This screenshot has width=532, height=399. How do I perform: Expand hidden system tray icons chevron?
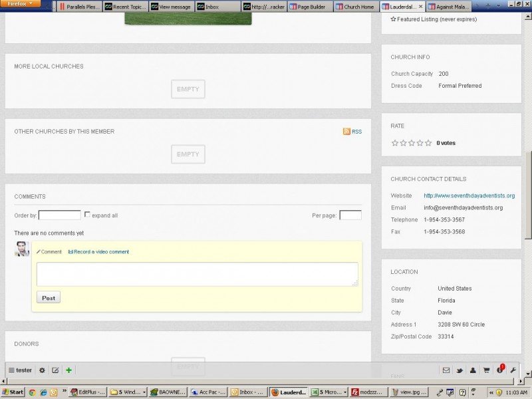pyautogui.click(x=491, y=392)
